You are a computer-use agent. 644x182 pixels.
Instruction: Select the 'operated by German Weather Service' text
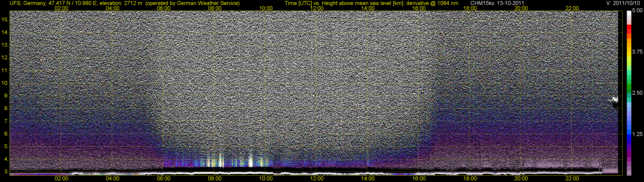(x=192, y=3)
